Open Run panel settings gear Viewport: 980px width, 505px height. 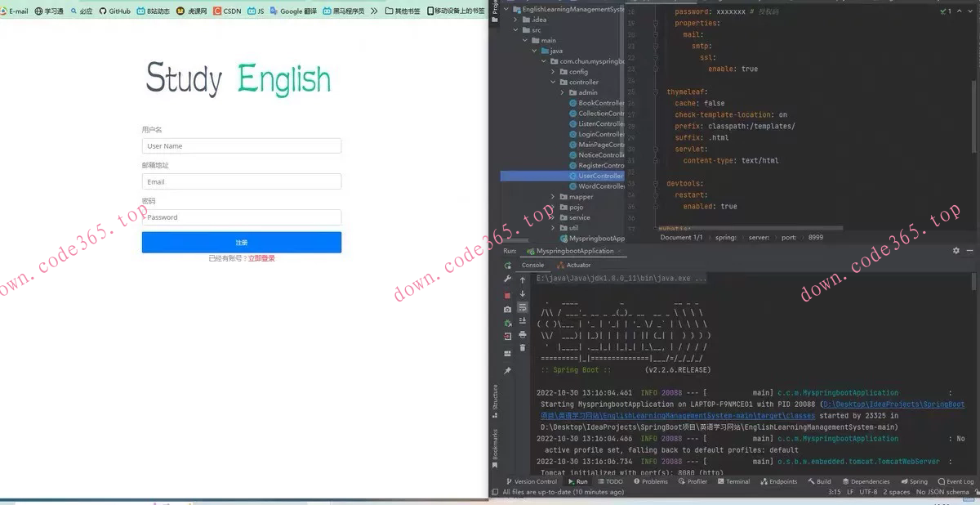[956, 251]
